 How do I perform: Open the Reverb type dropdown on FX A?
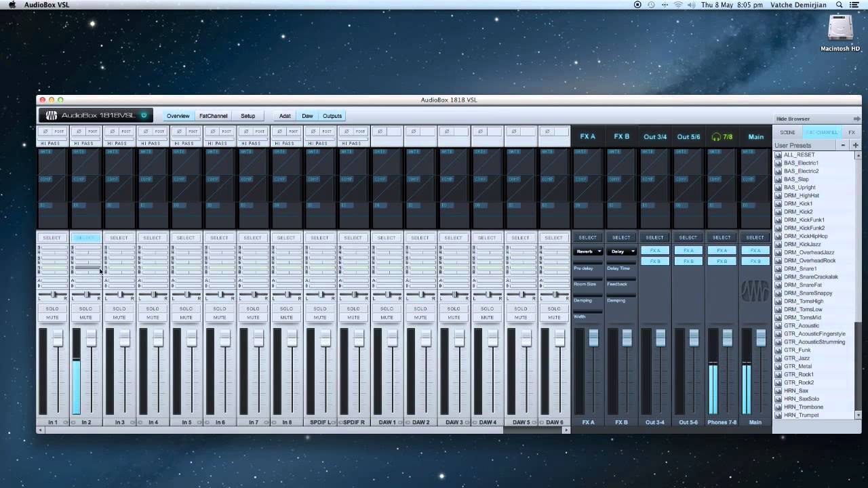[x=588, y=251]
